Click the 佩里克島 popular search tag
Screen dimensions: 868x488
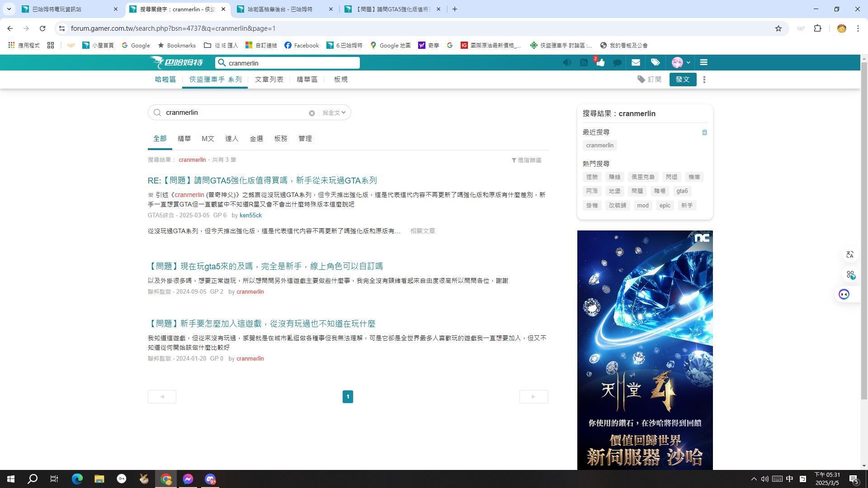tap(643, 177)
